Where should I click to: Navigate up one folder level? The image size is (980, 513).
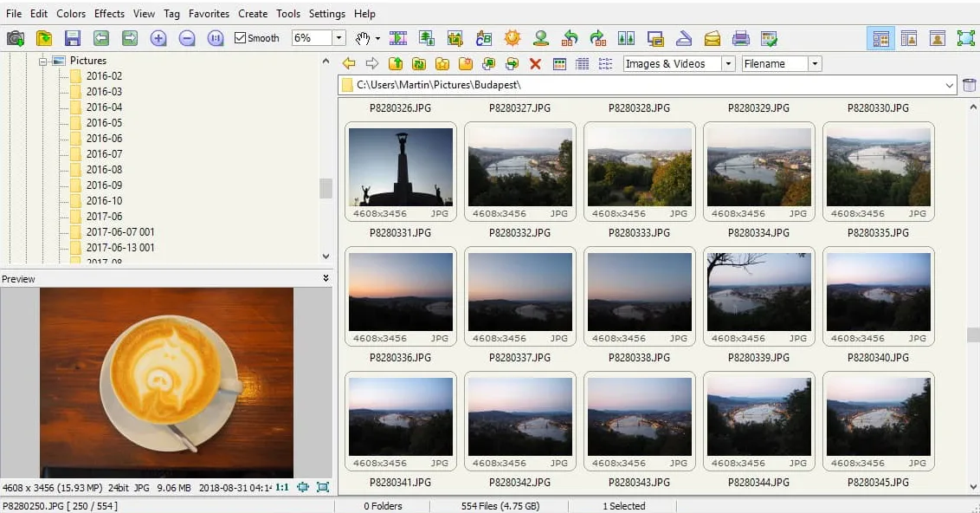click(x=396, y=63)
